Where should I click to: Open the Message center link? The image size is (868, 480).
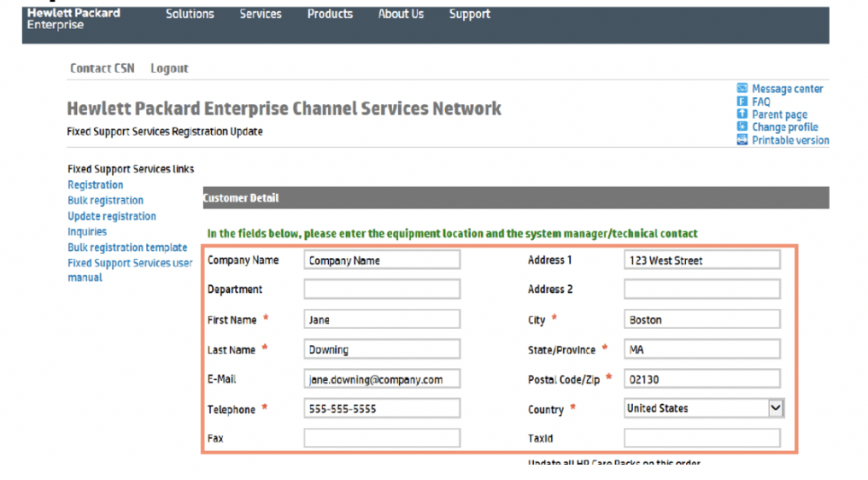(x=787, y=89)
